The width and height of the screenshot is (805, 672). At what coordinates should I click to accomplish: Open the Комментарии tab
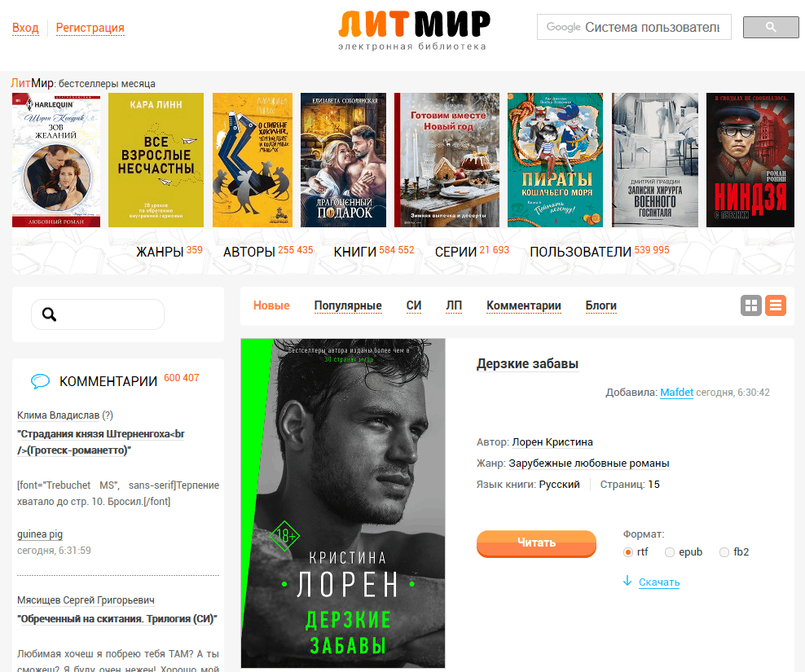pyautogui.click(x=524, y=305)
